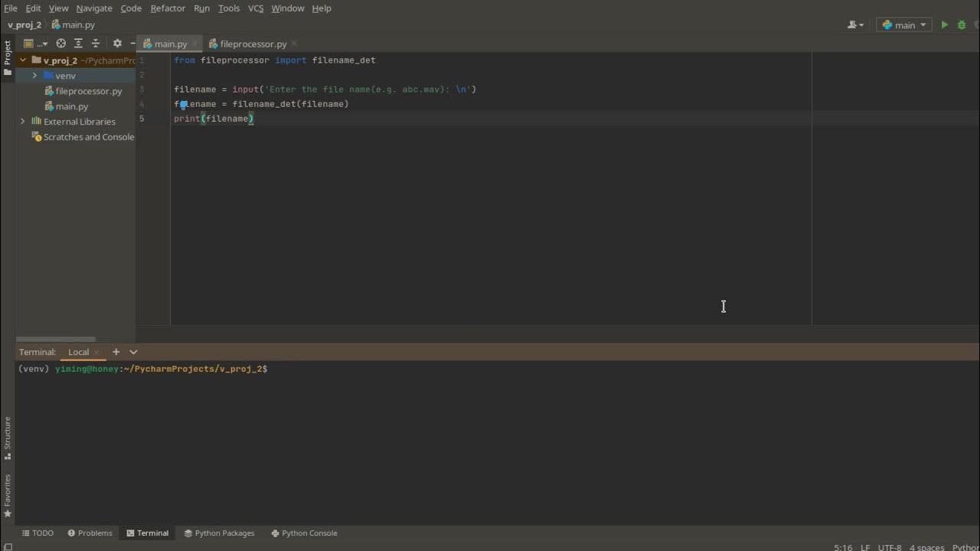Open the View menu

click(x=59, y=8)
